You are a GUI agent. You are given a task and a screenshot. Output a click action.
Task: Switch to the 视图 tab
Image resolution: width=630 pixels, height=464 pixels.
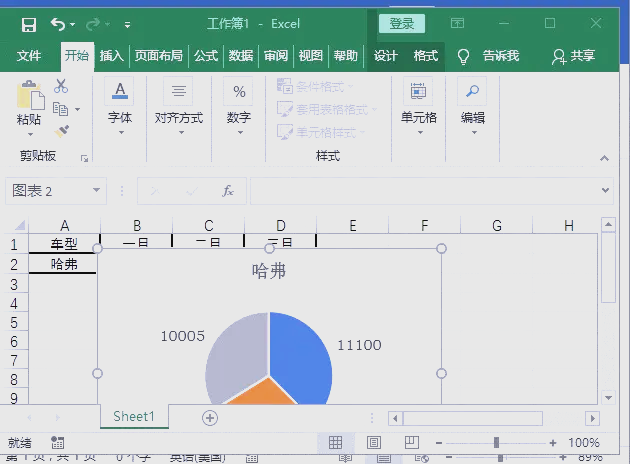point(311,55)
